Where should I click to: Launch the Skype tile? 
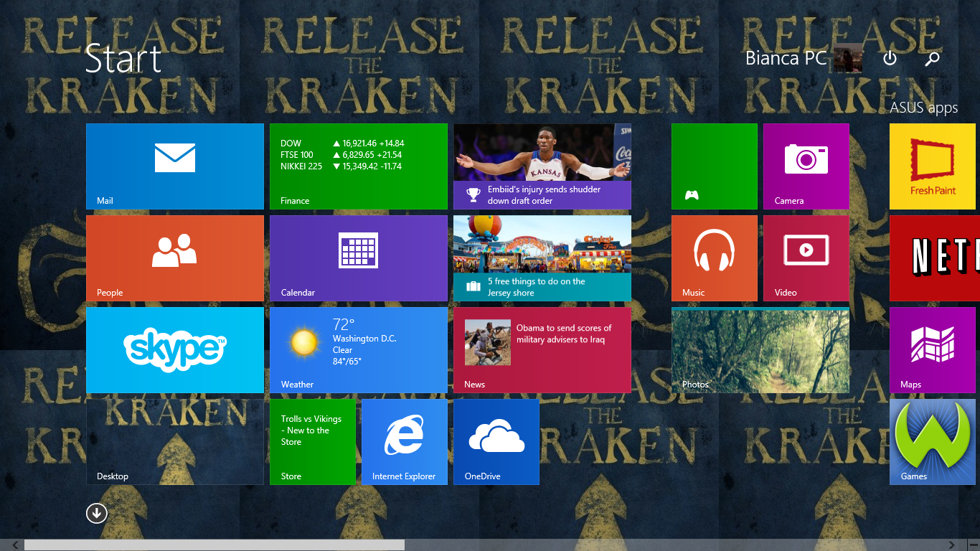coord(175,350)
